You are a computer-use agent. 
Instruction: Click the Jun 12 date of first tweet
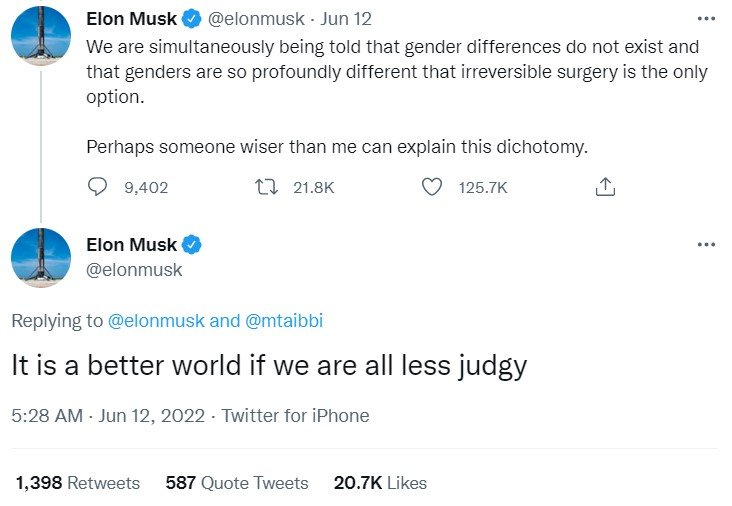(346, 19)
